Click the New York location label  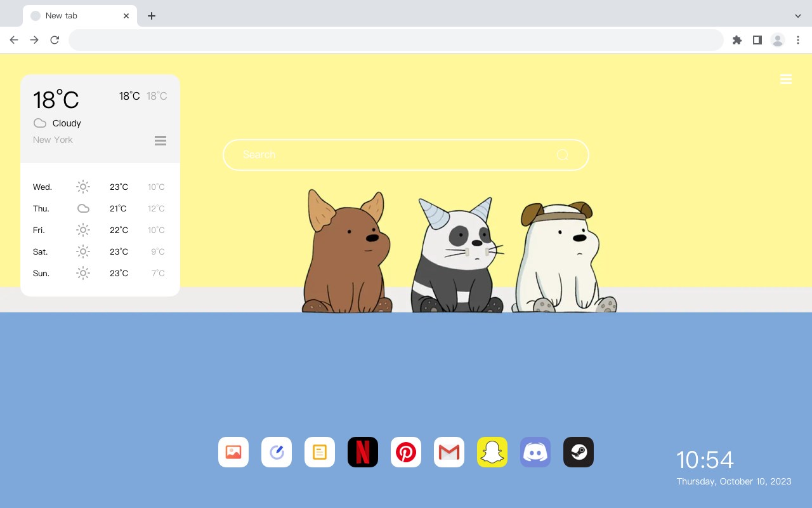tap(53, 140)
